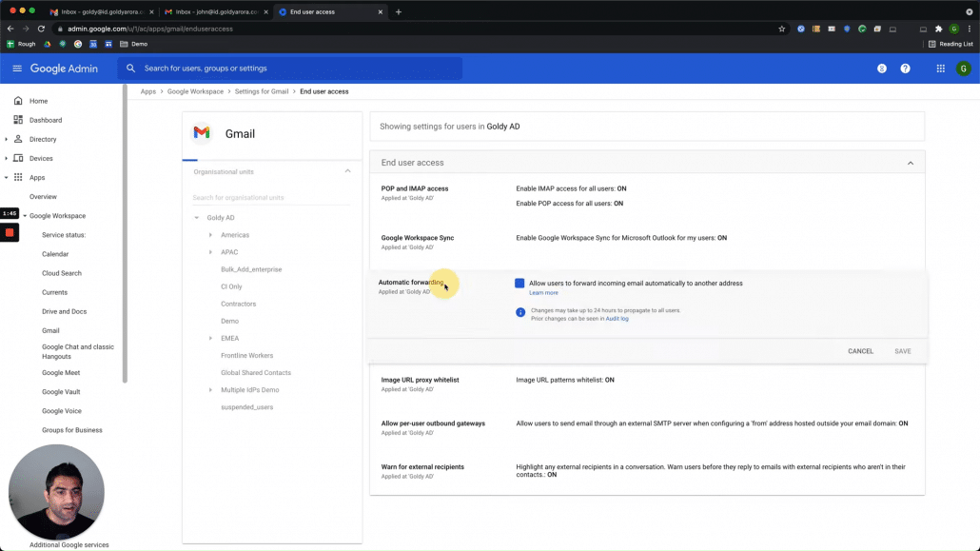
Task: Toggle the automatic forwarding checkbox
Action: [x=519, y=284]
